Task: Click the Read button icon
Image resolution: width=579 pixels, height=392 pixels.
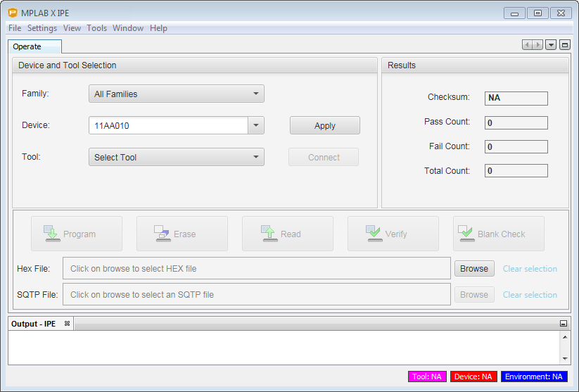Action: click(x=269, y=234)
